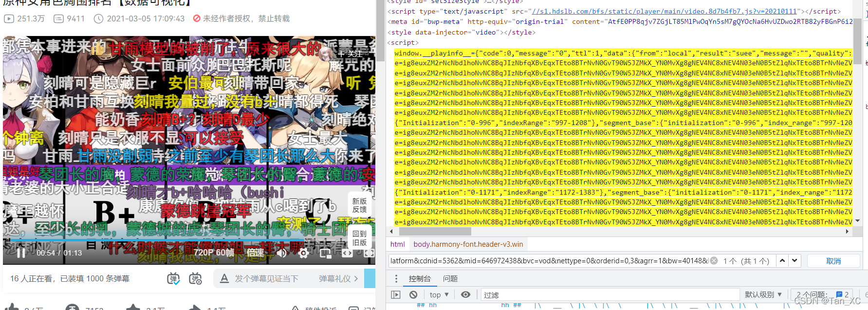The height and width of the screenshot is (310, 868).
Task: Click the danmaku input field
Action: click(x=267, y=278)
